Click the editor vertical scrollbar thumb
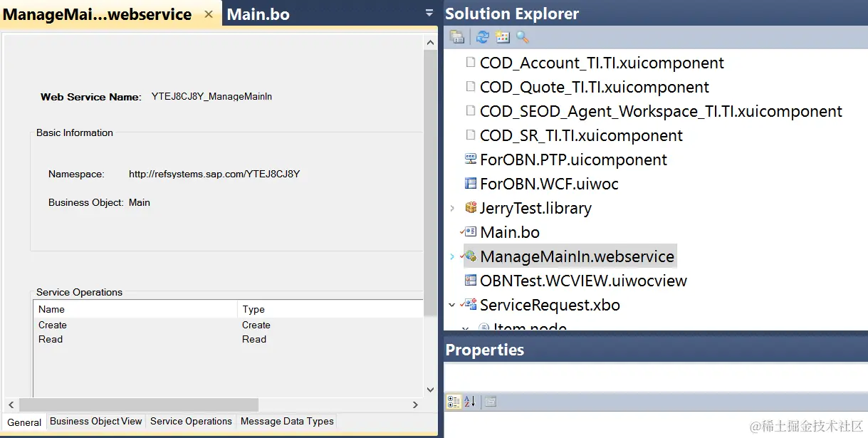 pyautogui.click(x=430, y=182)
